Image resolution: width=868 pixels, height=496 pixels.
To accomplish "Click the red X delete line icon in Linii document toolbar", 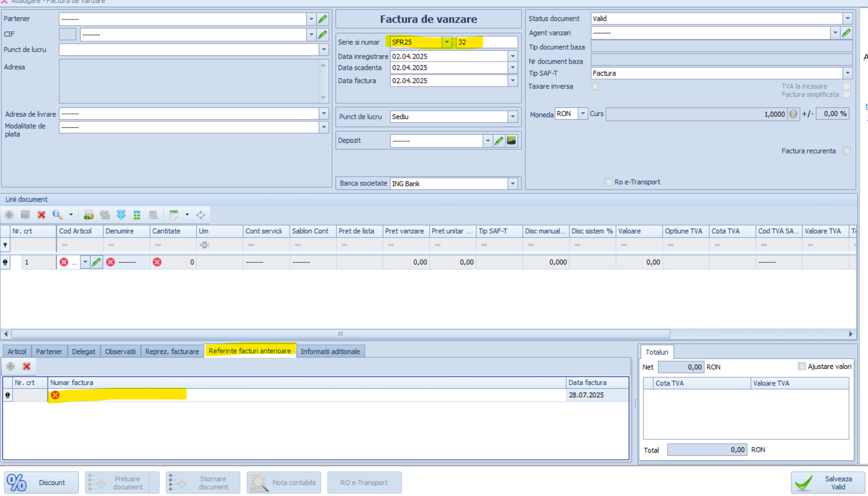I will [41, 215].
